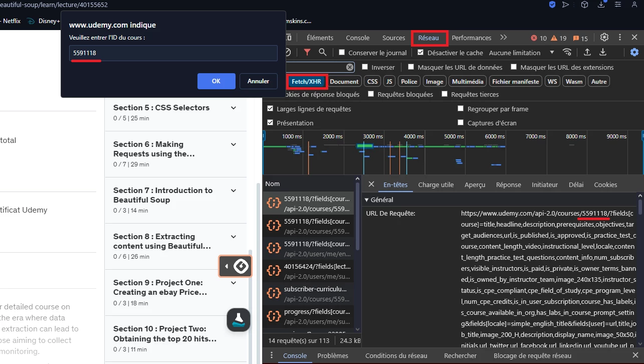The width and height of the screenshot is (644, 364).
Task: Toggle the network filter funnel icon
Action: coord(307,52)
